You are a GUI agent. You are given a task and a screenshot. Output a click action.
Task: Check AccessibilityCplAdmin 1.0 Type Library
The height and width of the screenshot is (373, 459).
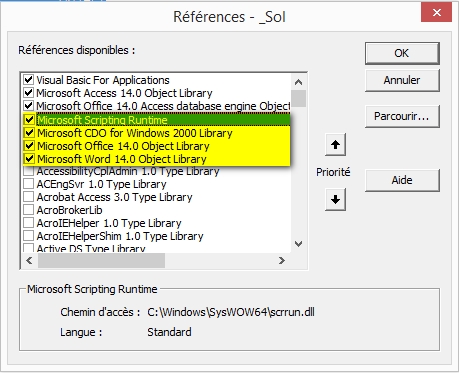point(28,171)
